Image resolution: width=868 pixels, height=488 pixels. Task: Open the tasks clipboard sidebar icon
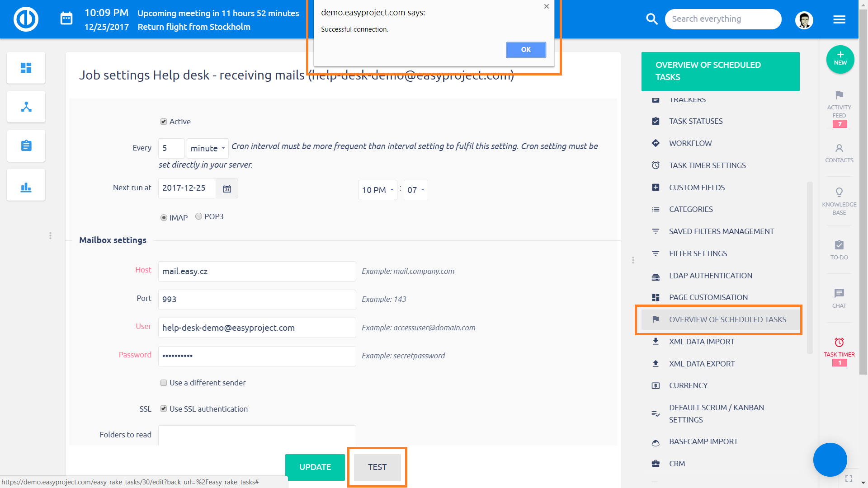[26, 145]
